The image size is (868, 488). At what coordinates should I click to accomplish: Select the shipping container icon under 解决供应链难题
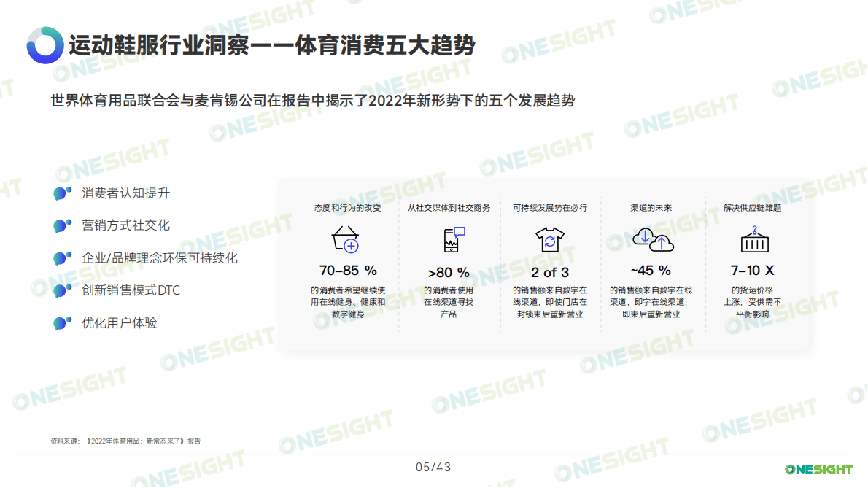point(753,239)
